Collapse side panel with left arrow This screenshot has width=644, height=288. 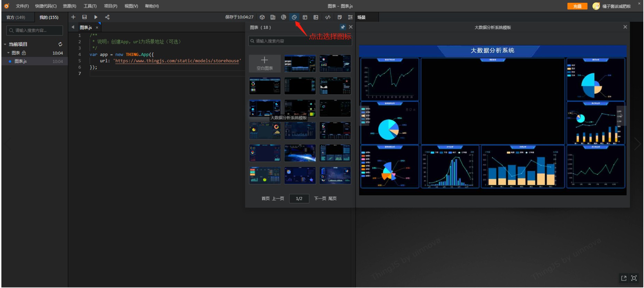point(73,27)
